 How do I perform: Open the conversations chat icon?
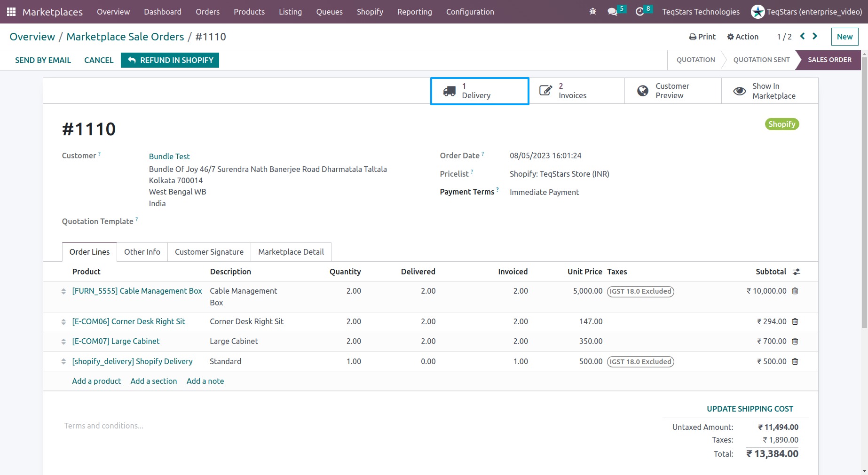tap(612, 11)
